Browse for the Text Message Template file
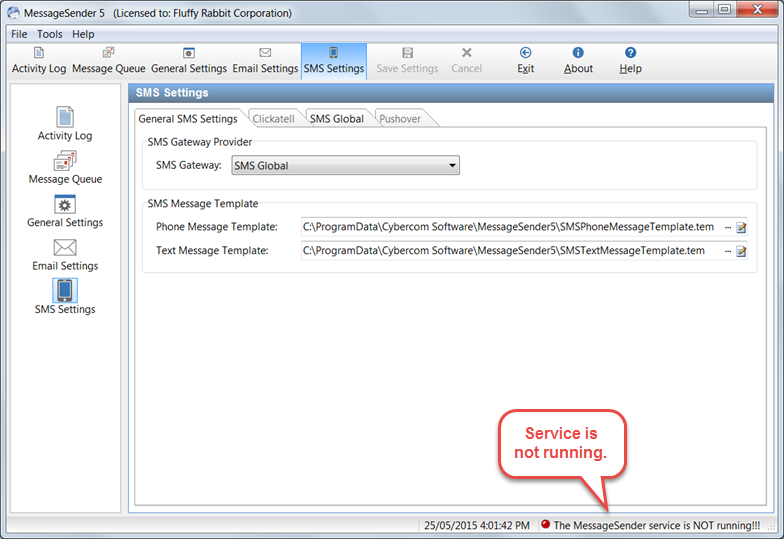The image size is (784, 539). (728, 252)
